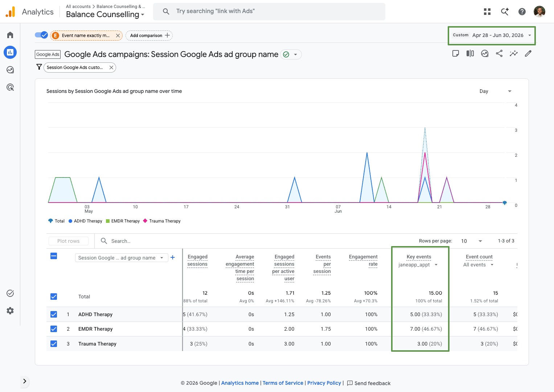The image size is (554, 392).
Task: Share this report icon
Action: [x=499, y=54]
